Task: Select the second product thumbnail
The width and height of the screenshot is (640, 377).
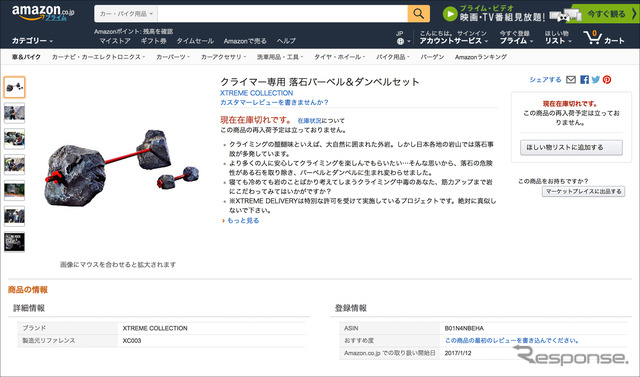Action: pyautogui.click(x=15, y=113)
